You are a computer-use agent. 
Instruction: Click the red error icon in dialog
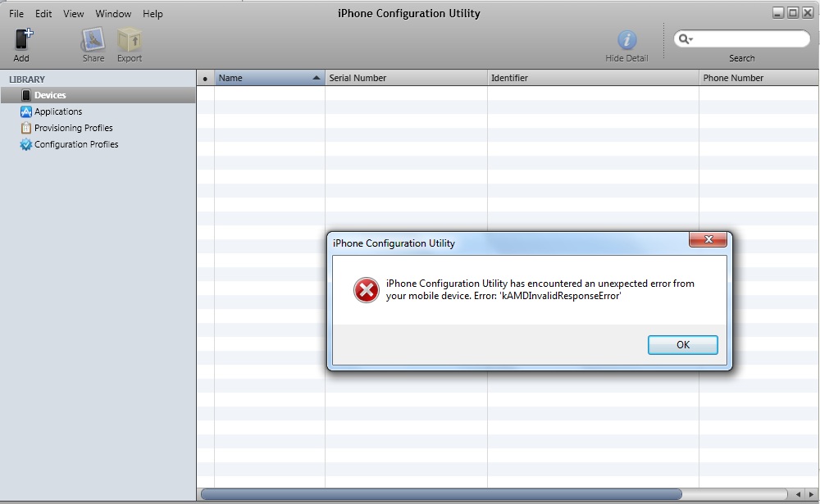coord(366,290)
